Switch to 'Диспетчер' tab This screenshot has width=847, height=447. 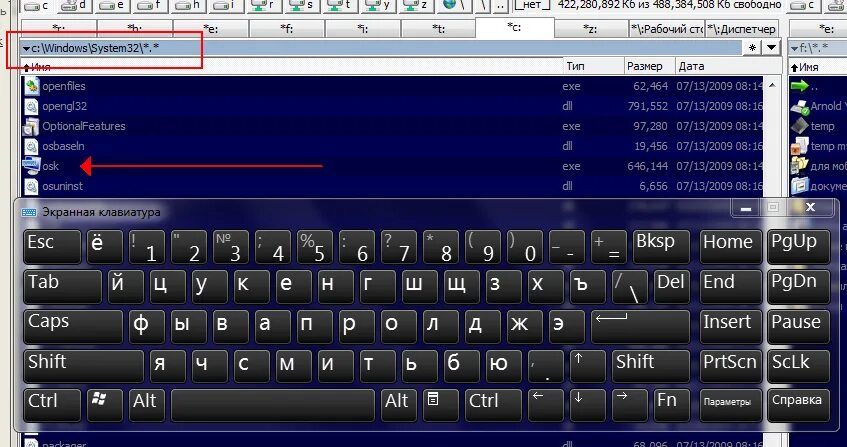coord(742,29)
